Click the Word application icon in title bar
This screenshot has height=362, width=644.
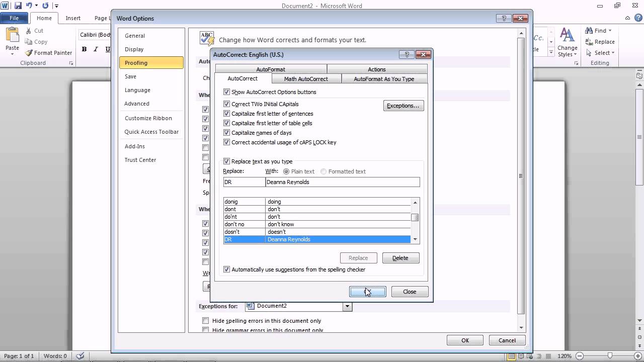5,6
